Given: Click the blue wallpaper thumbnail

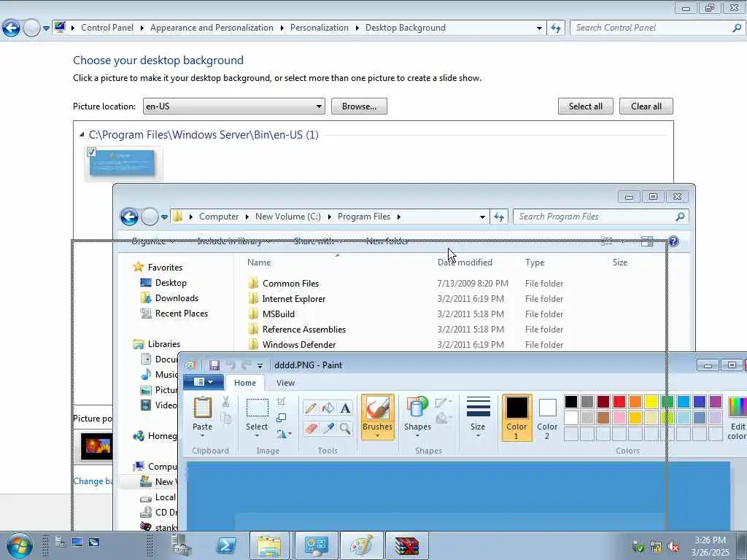Looking at the screenshot, I should click(x=123, y=163).
